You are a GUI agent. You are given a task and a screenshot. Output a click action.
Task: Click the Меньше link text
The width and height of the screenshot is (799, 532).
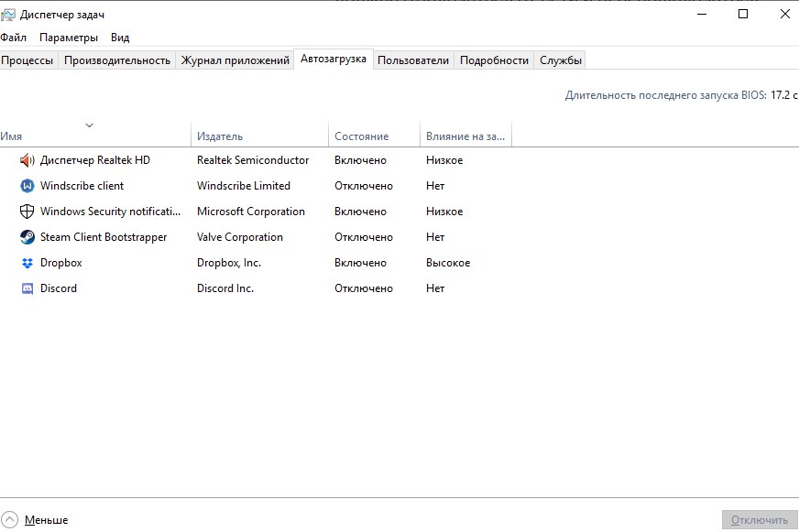click(x=46, y=520)
